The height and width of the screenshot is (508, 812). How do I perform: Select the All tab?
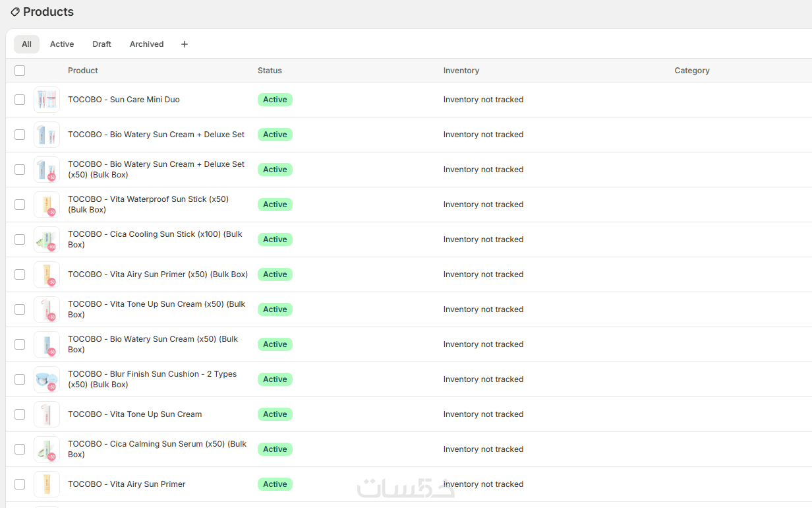pos(26,44)
